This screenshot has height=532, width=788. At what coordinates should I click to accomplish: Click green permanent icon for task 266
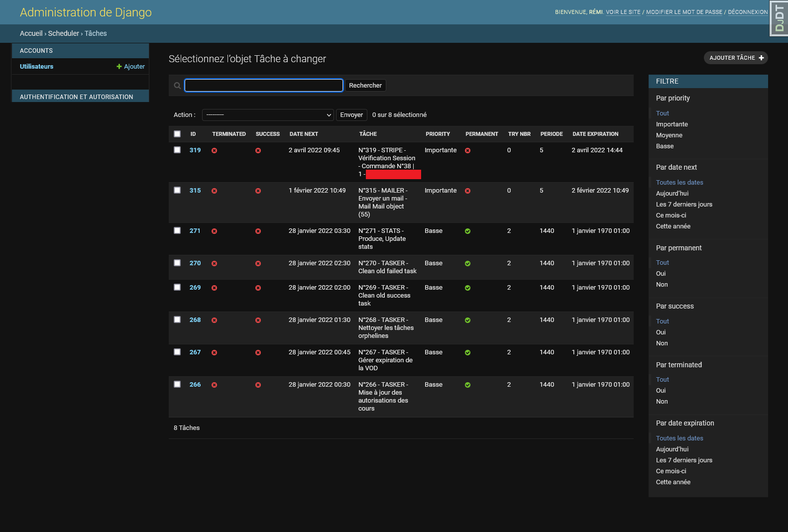(467, 385)
